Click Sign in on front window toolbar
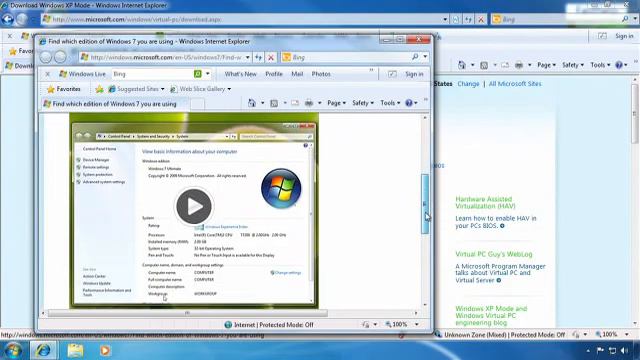 tap(414, 74)
